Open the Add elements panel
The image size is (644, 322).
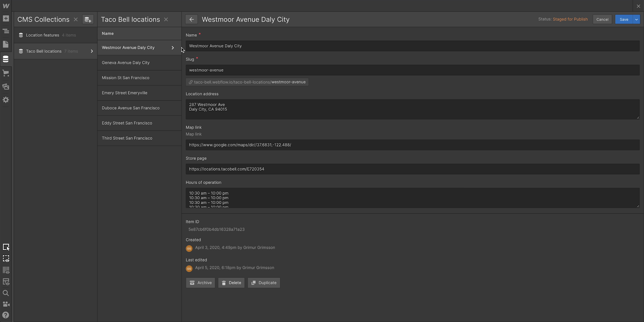(x=6, y=19)
